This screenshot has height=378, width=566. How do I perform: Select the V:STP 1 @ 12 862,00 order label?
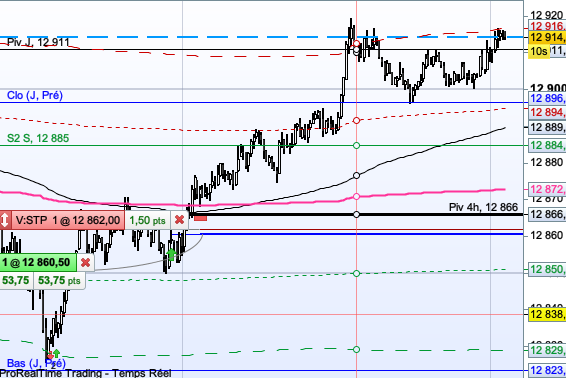coord(68,220)
